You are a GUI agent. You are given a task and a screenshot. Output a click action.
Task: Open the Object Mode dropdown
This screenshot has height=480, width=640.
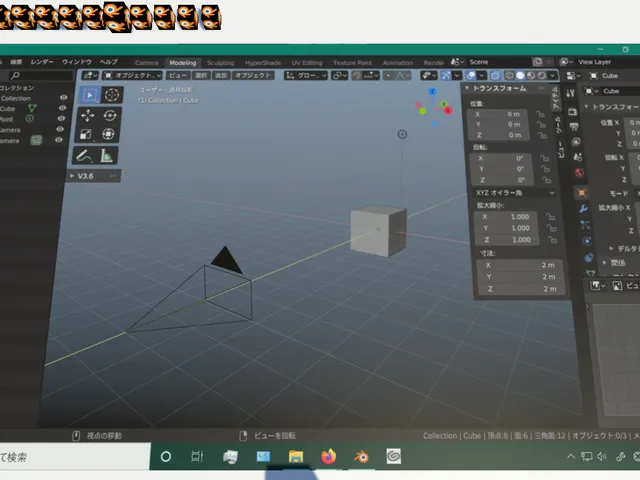(132, 76)
